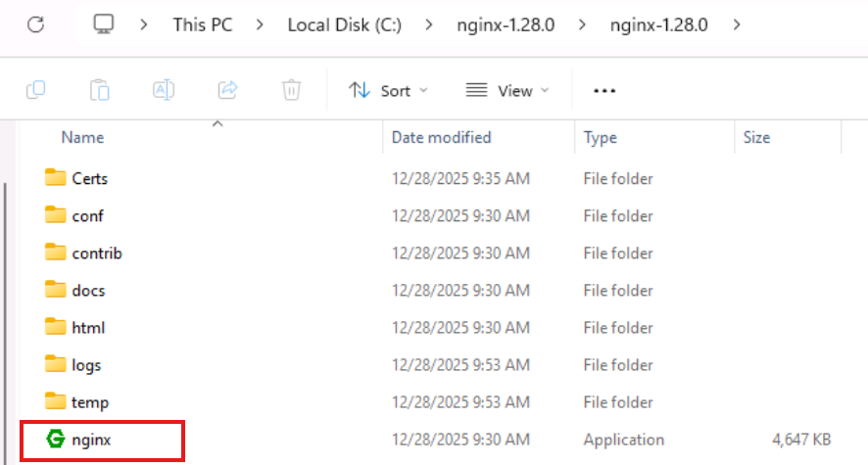
Task: Sort by the Name column header
Action: coord(82,137)
